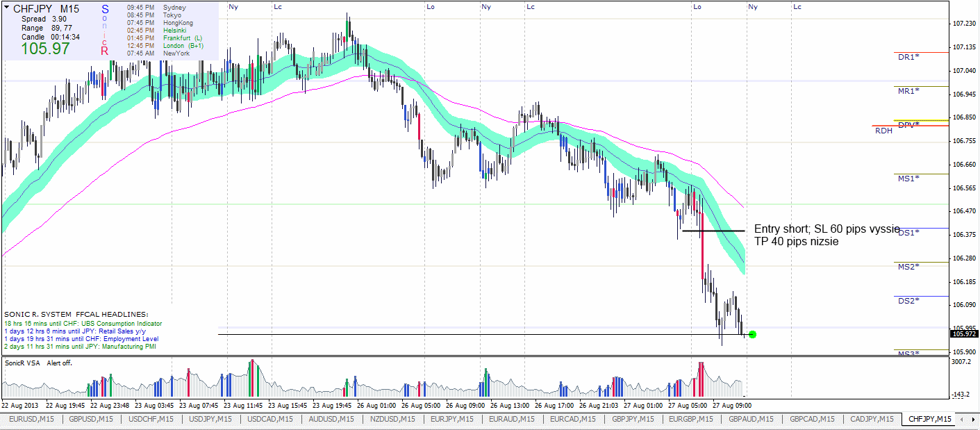Click the 105.972 current price tag
Image resolution: width=980 pixels, height=430 pixels.
pos(964,334)
